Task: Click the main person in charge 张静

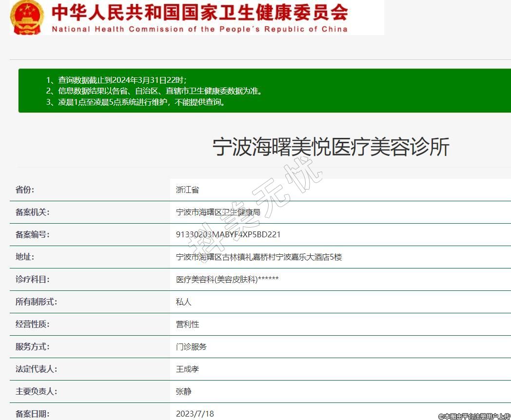Action: click(x=183, y=392)
